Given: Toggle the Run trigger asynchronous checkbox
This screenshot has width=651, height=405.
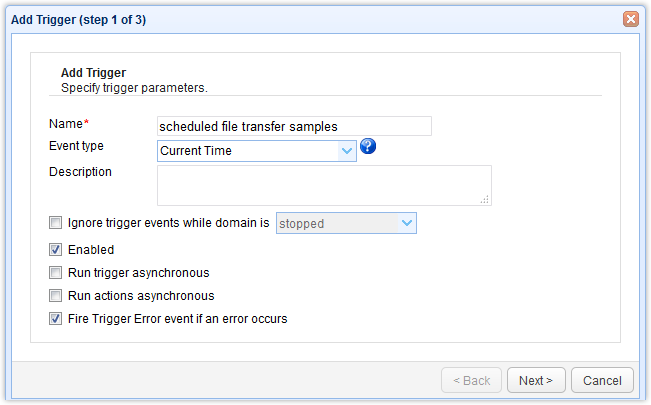Looking at the screenshot, I should point(55,272).
